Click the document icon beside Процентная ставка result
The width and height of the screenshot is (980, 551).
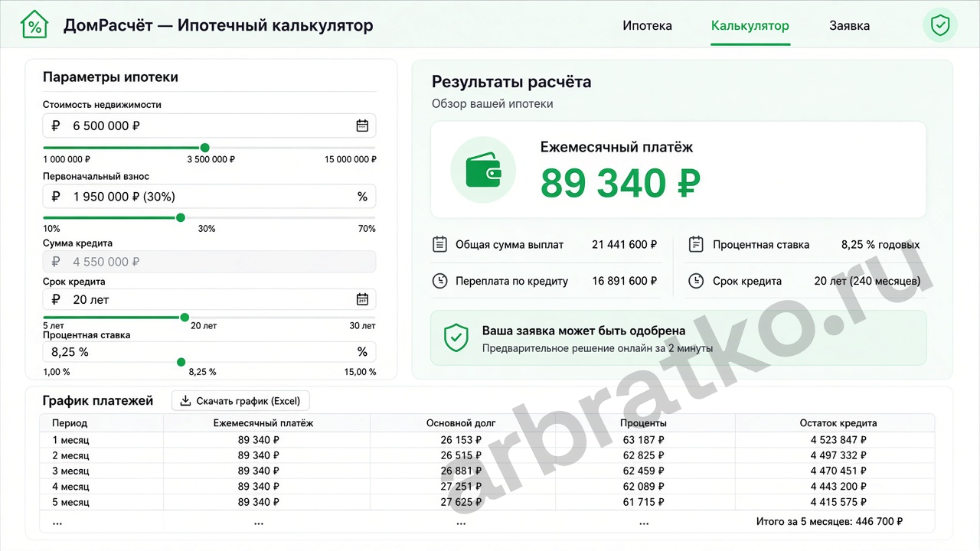tap(695, 245)
